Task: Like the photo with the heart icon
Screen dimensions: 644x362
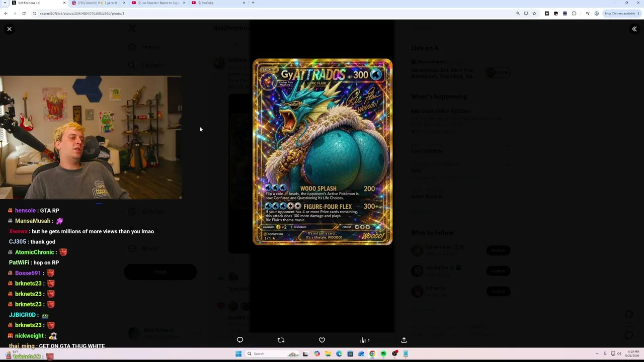Action: 322,340
